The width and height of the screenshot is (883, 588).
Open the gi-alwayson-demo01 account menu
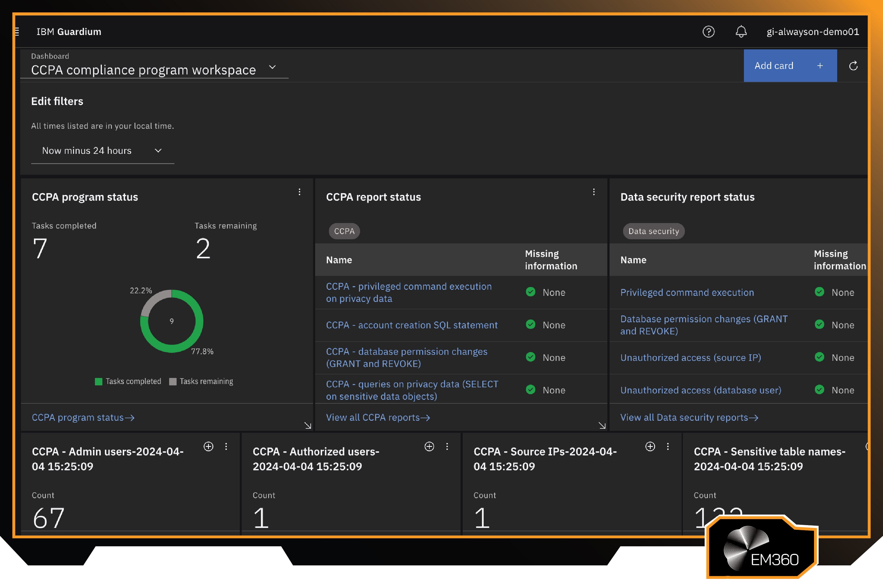(x=812, y=31)
